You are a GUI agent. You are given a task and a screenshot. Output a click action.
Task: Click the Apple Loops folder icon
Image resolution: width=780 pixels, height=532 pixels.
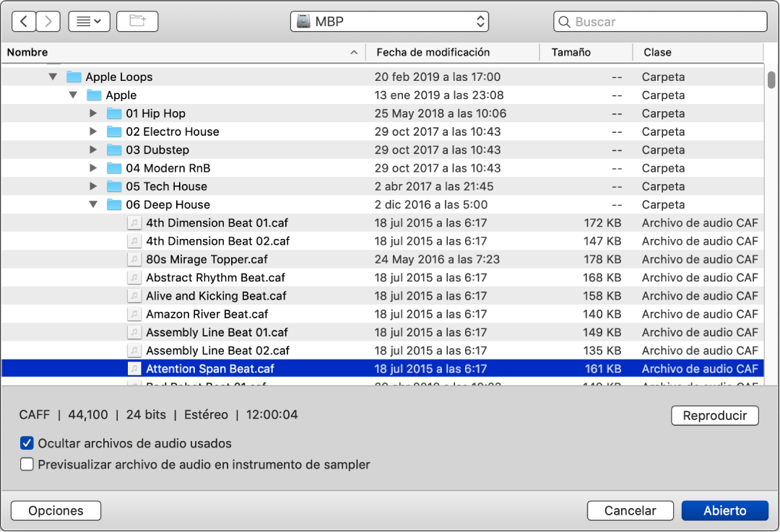tap(74, 77)
